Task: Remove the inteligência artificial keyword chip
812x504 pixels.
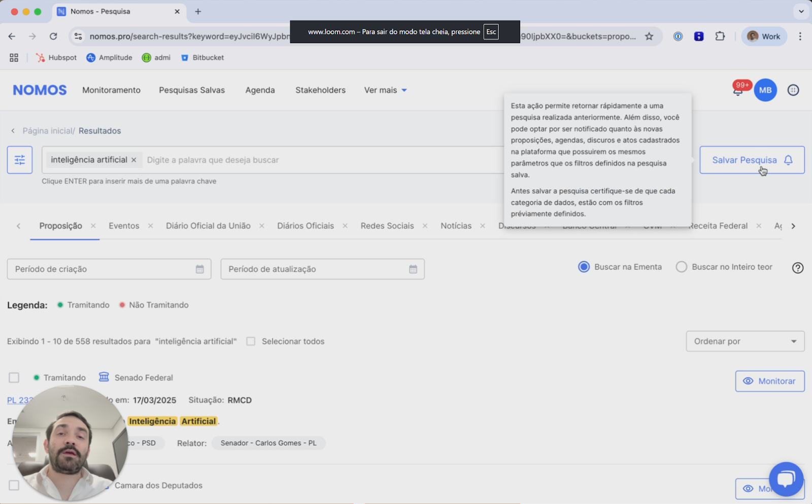Action: [134, 160]
